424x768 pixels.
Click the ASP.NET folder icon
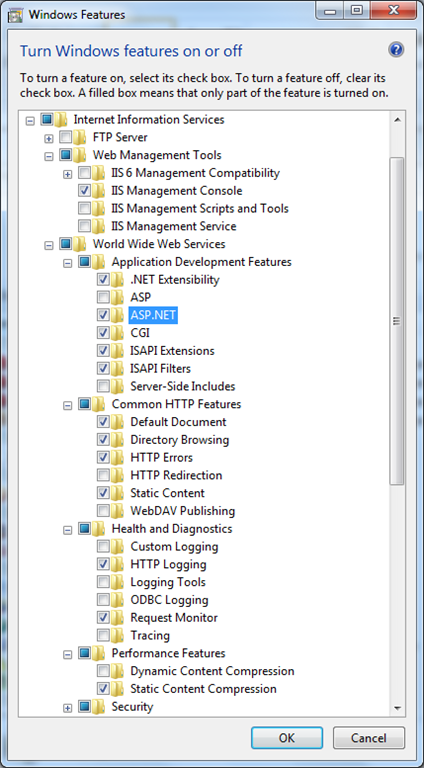click(117, 315)
